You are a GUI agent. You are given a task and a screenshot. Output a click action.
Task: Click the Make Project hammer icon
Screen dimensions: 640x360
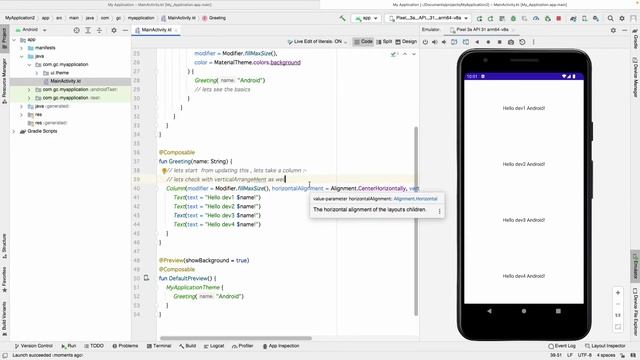pyautogui.click(x=342, y=18)
